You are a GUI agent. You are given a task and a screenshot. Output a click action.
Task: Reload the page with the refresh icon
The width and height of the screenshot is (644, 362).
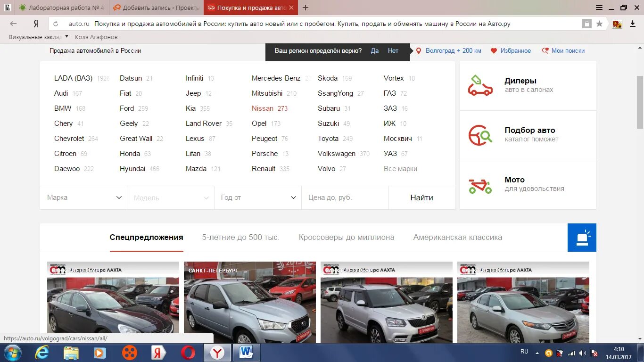56,24
